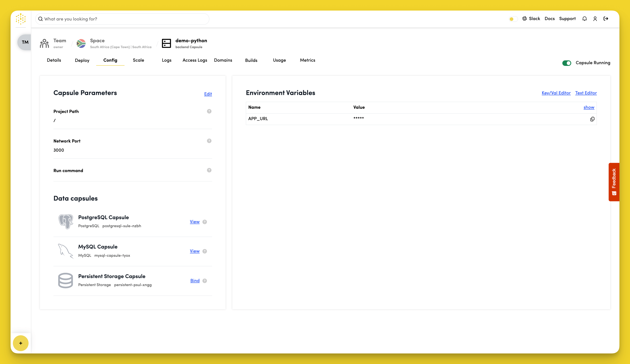630x364 pixels.
Task: Toggle the Capsule Running switch off
Action: coord(567,63)
